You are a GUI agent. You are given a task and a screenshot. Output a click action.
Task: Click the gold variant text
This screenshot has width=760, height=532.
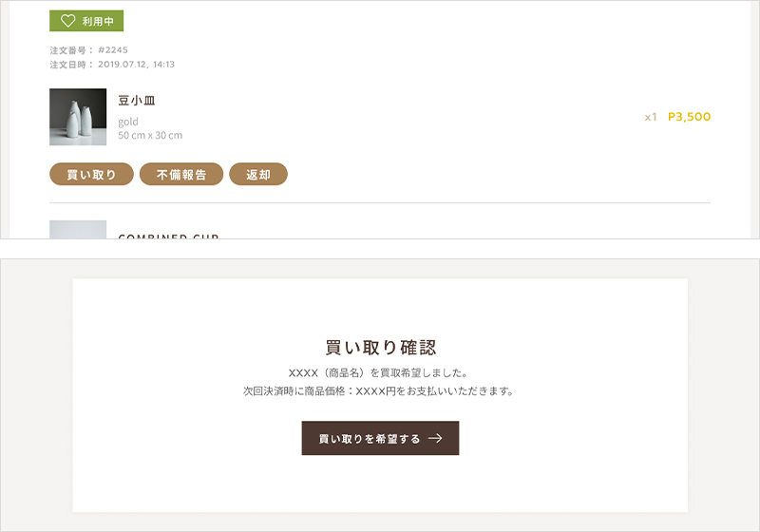tap(128, 122)
